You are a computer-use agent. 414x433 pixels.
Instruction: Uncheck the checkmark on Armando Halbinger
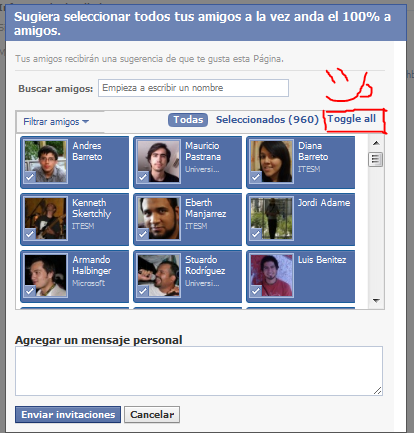click(30, 291)
